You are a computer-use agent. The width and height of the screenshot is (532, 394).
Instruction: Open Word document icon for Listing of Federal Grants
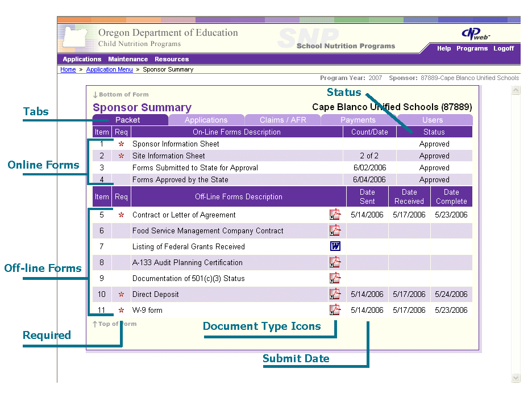(x=335, y=246)
